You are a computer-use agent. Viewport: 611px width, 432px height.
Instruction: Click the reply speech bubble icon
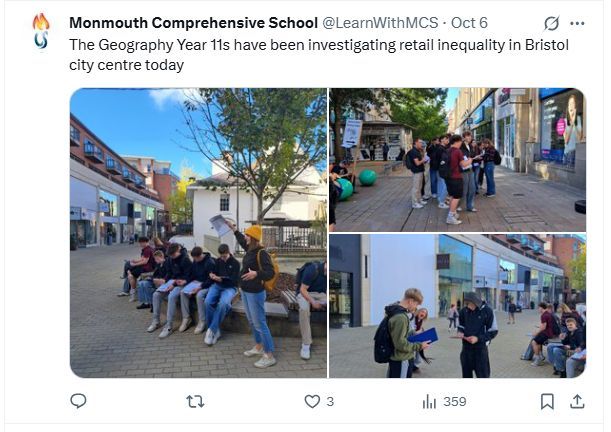coord(78,401)
